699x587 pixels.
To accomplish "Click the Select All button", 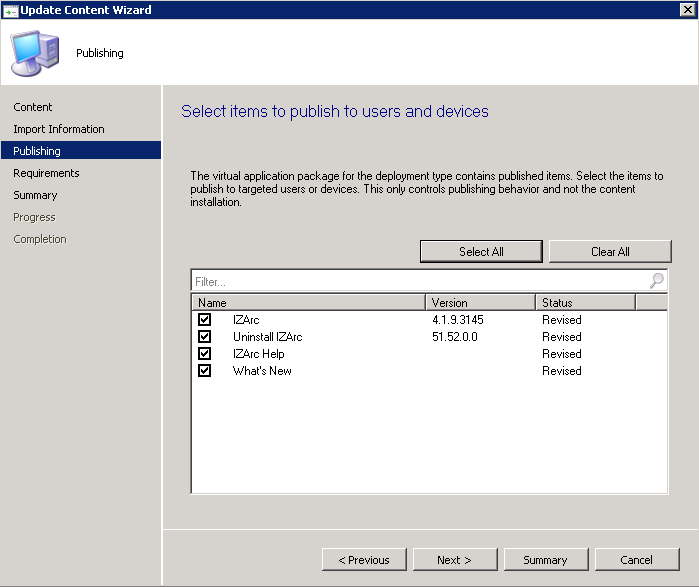I will 481,251.
